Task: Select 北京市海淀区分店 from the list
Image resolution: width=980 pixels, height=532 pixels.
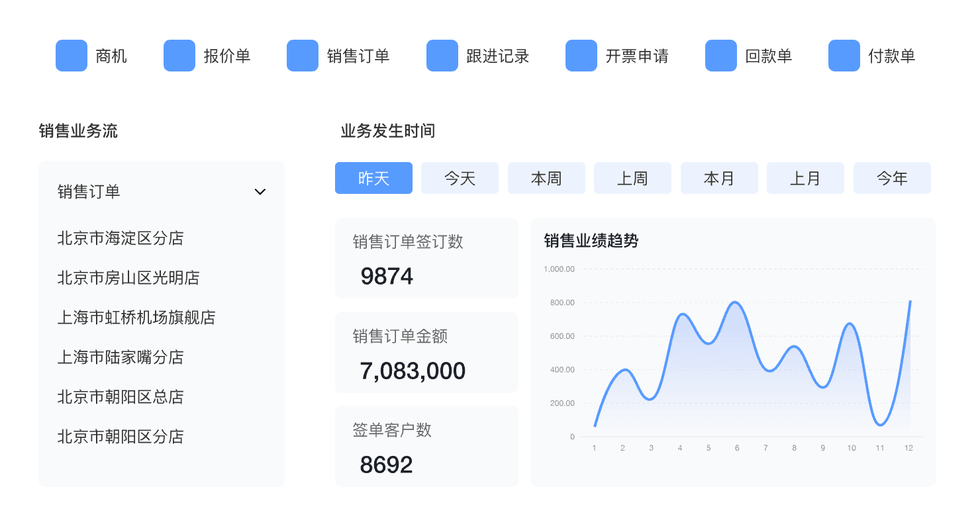Action: (121, 238)
